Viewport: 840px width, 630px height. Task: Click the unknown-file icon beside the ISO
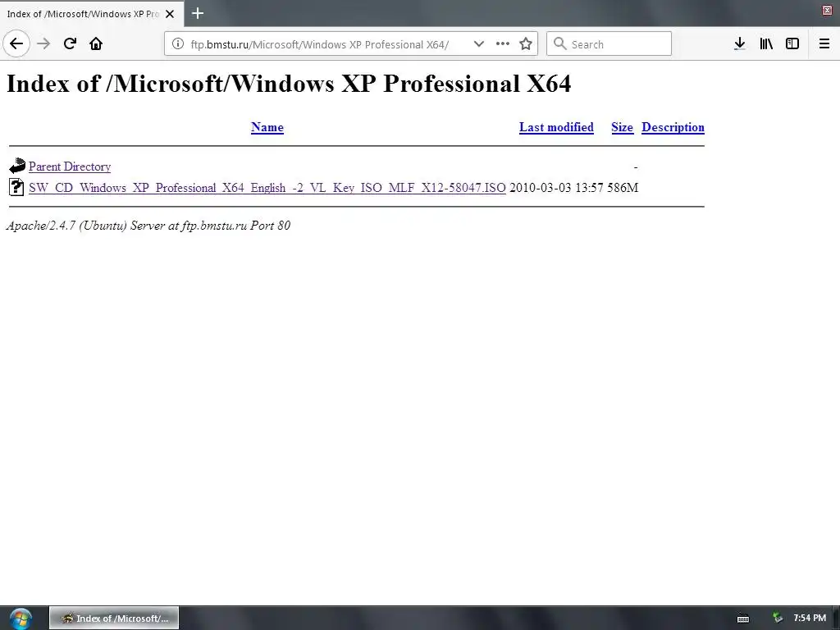click(x=16, y=187)
